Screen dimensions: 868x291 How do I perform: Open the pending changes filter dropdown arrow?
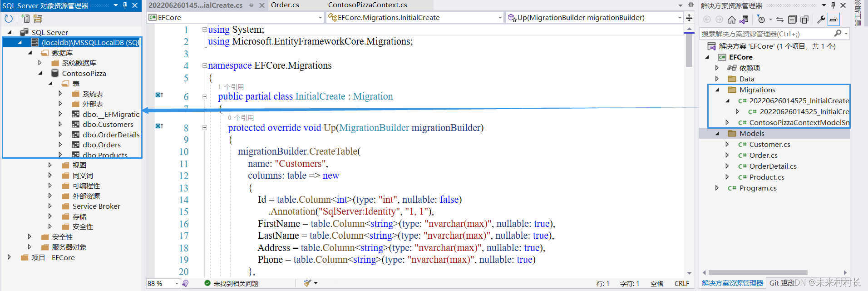[770, 20]
